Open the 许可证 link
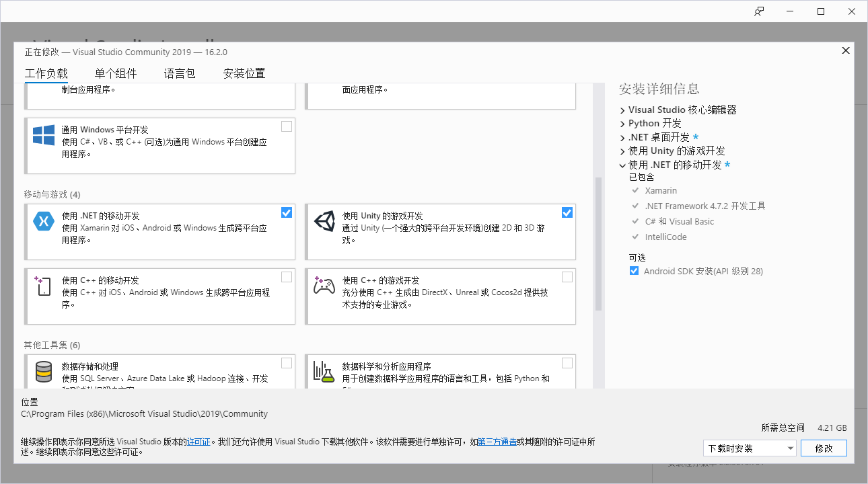The height and width of the screenshot is (484, 868). coord(199,441)
